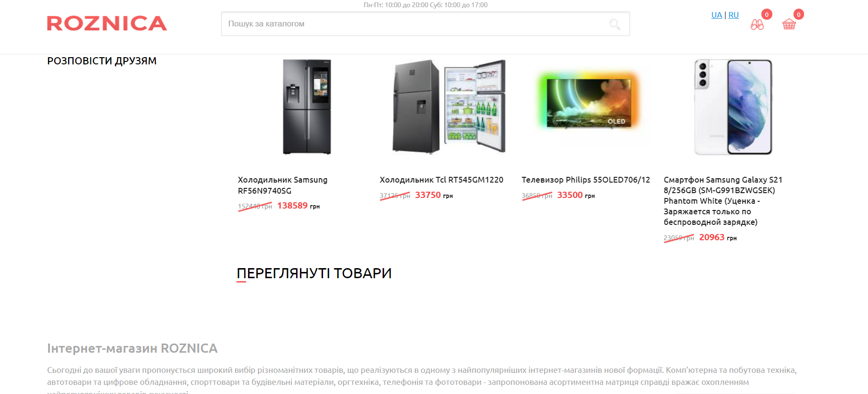Click the basket counter badge
The image size is (868, 394).
coord(799,14)
